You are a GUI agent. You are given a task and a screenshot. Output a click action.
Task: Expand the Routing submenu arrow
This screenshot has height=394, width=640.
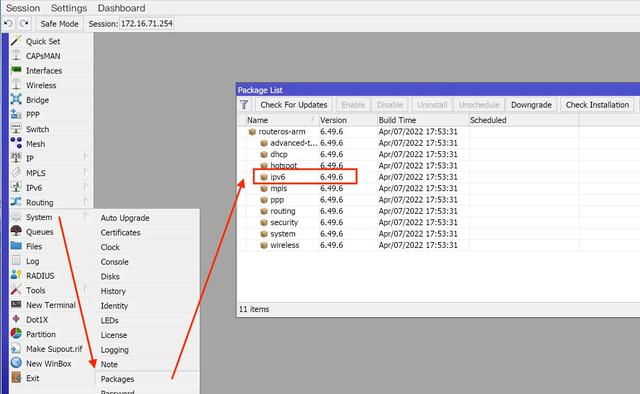coord(85,202)
